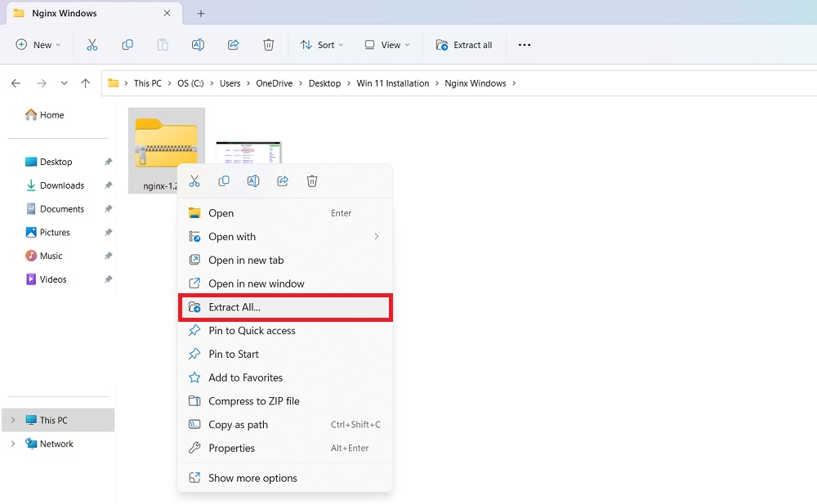Choose Extract All from the context menu
This screenshot has height=504, width=817.
236,307
